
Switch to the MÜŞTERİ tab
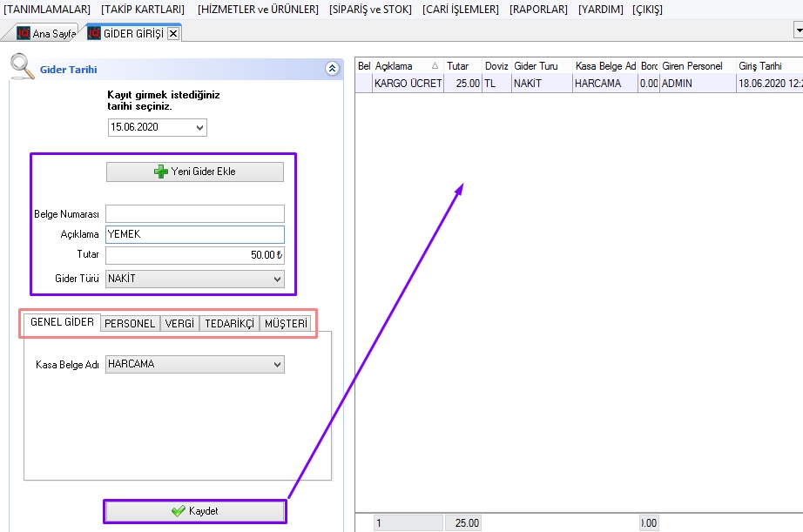point(285,323)
